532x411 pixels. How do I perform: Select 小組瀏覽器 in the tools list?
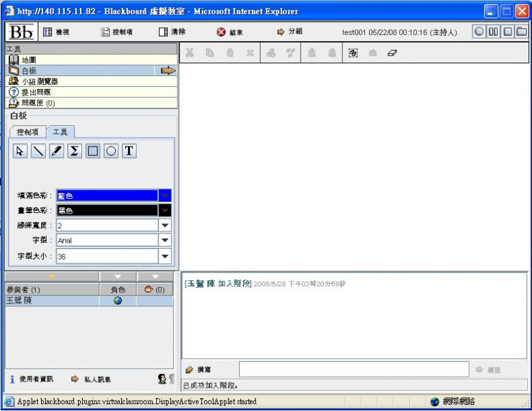click(39, 81)
